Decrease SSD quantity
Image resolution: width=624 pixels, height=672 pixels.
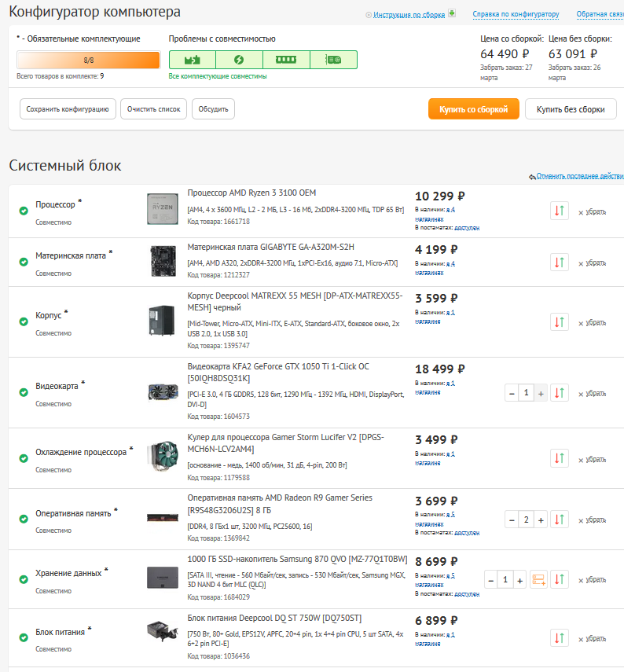[491, 580]
